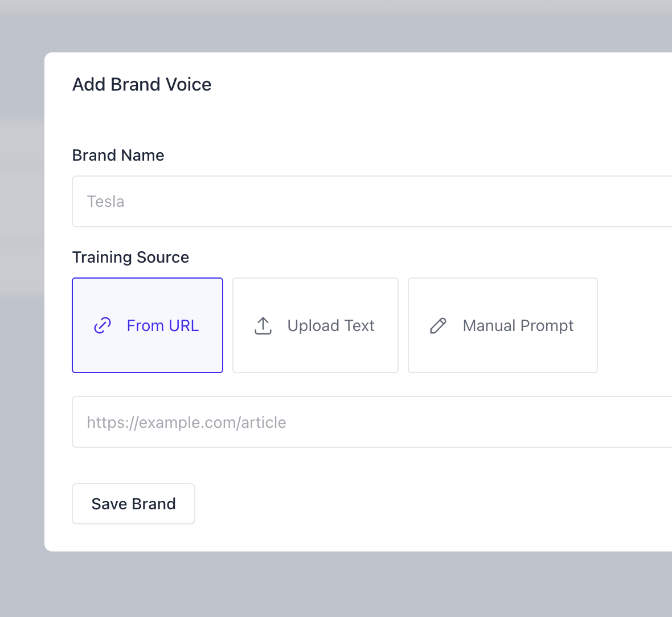Viewport: 672px width, 617px height.
Task: Click the Training Source section label
Action: [131, 258]
